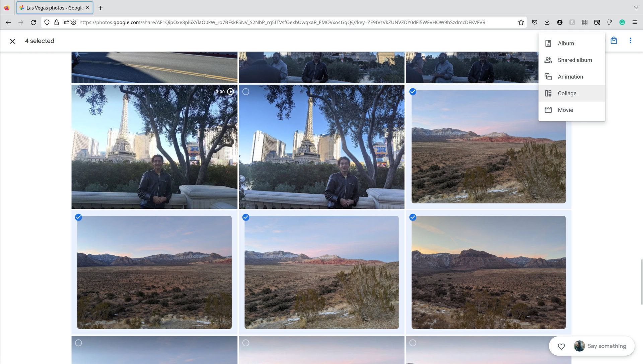Viewport: 643px width, 364px height.
Task: Select the second Eiffel Tower photo checkbox
Action: pos(246,92)
